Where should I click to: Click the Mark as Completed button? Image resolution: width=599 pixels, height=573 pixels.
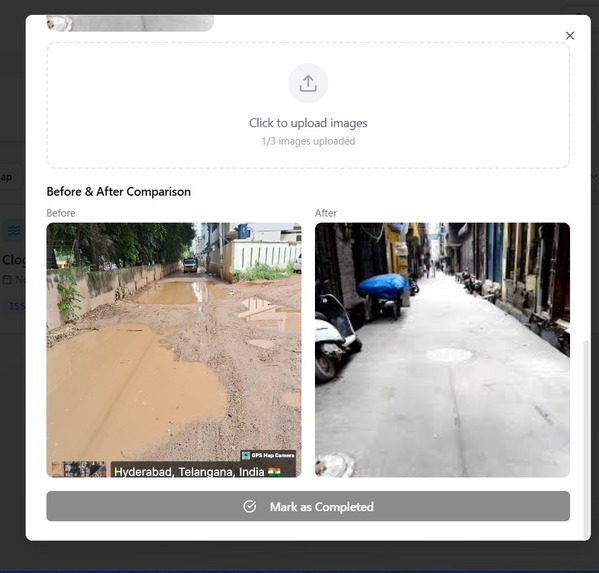(308, 506)
